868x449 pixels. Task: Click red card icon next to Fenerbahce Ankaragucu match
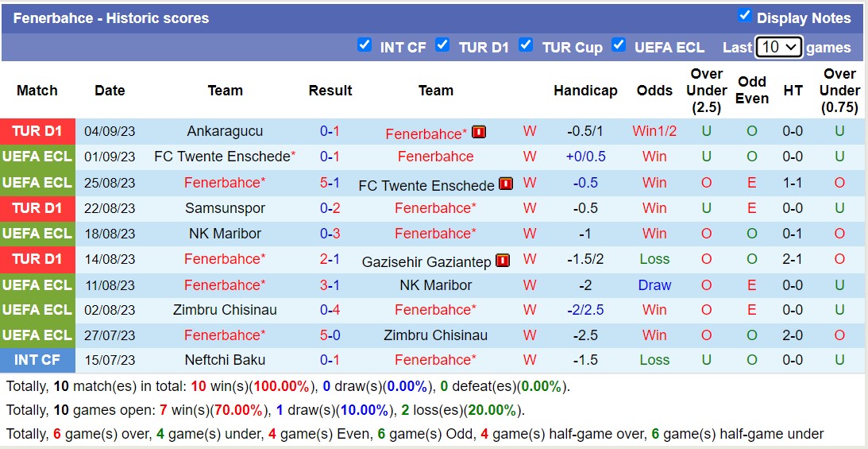point(479,132)
